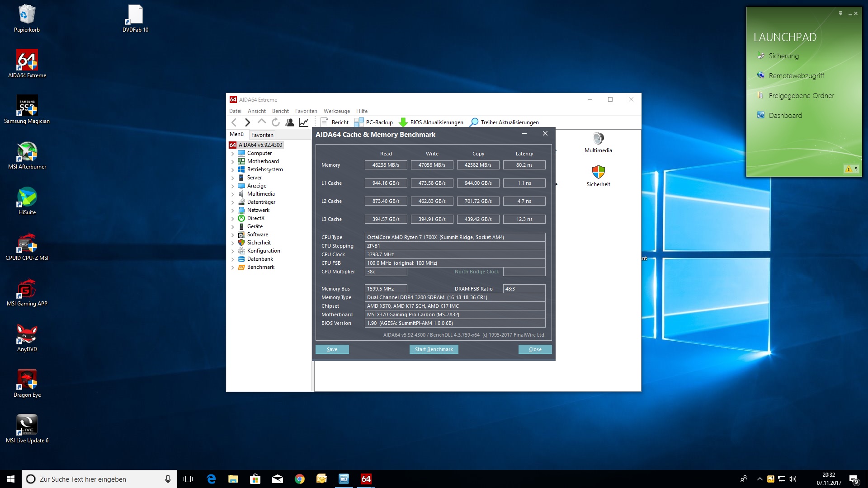This screenshot has height=488, width=868.
Task: Open the Multimedia speaker icon
Action: click(x=598, y=139)
